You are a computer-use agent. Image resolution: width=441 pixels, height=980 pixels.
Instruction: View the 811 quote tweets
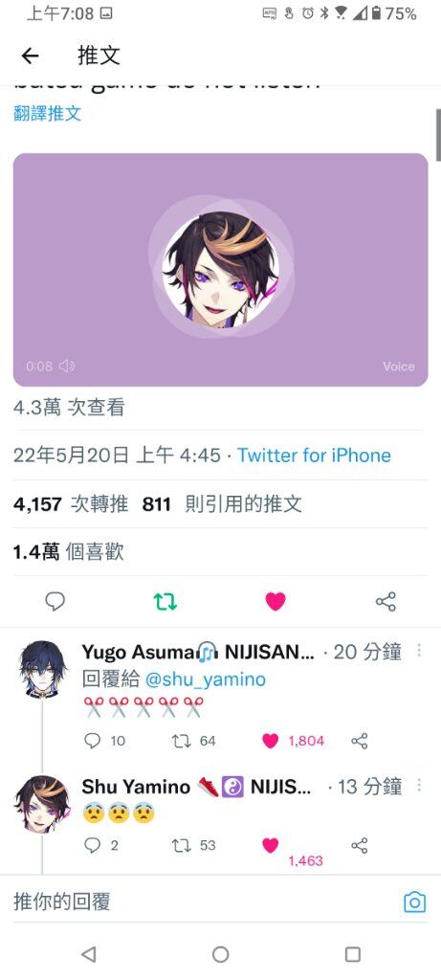[x=222, y=503]
